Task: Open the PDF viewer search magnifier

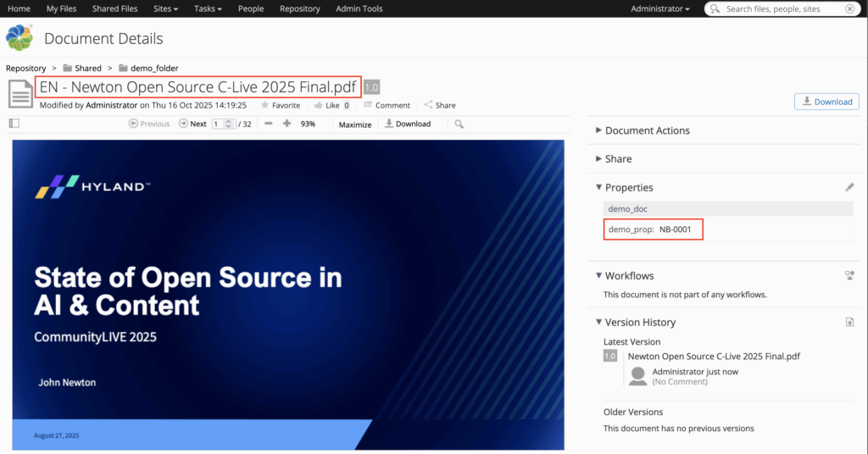Action: click(x=459, y=124)
